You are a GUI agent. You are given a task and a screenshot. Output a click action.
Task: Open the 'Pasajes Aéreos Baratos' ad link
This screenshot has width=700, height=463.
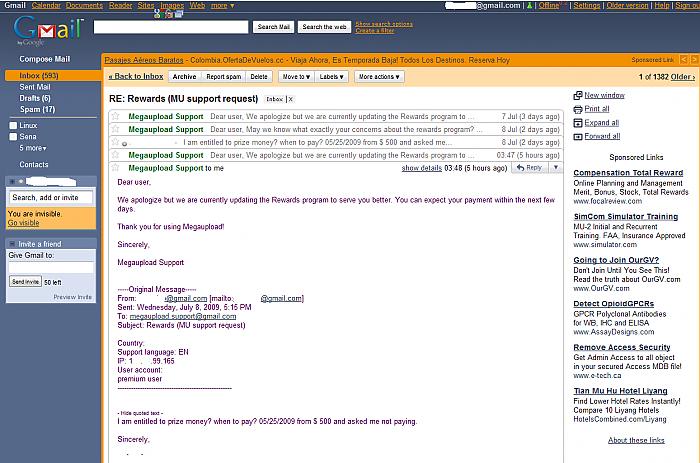(144, 60)
